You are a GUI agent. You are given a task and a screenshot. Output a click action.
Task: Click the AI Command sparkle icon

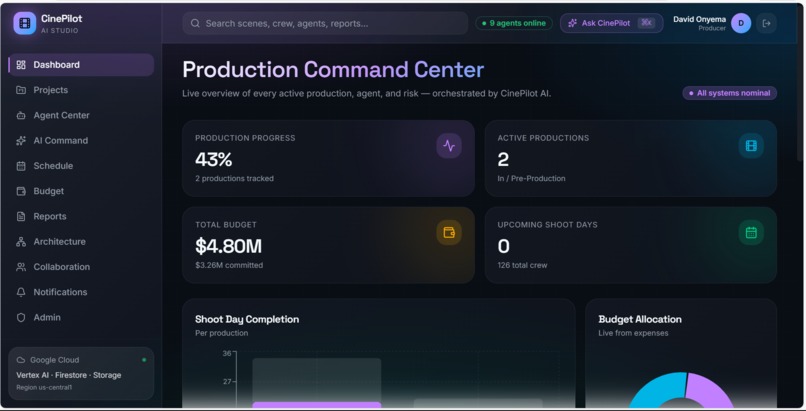pos(21,140)
